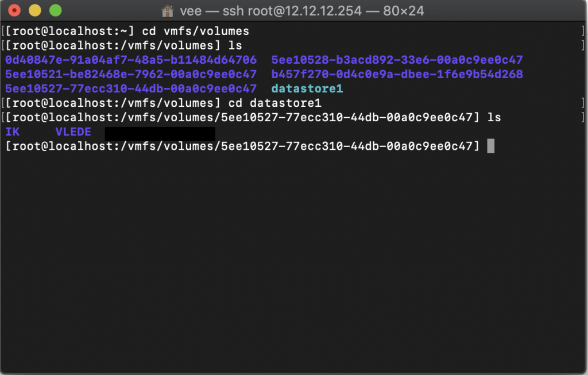588x375 pixels.
Task: Click the home folder icon in title bar
Action: tap(167, 10)
